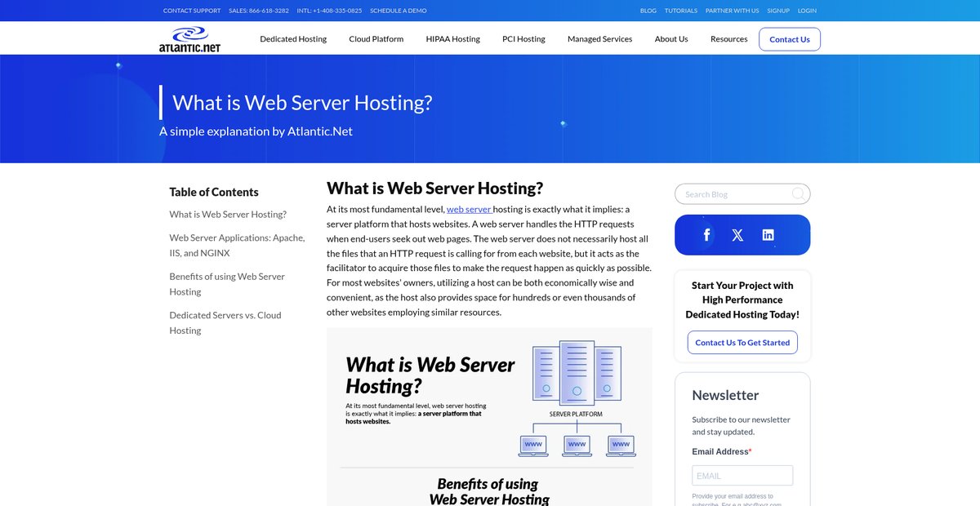Screen dimensions: 980x506
Task: Share the article on X
Action: pyautogui.click(x=737, y=235)
